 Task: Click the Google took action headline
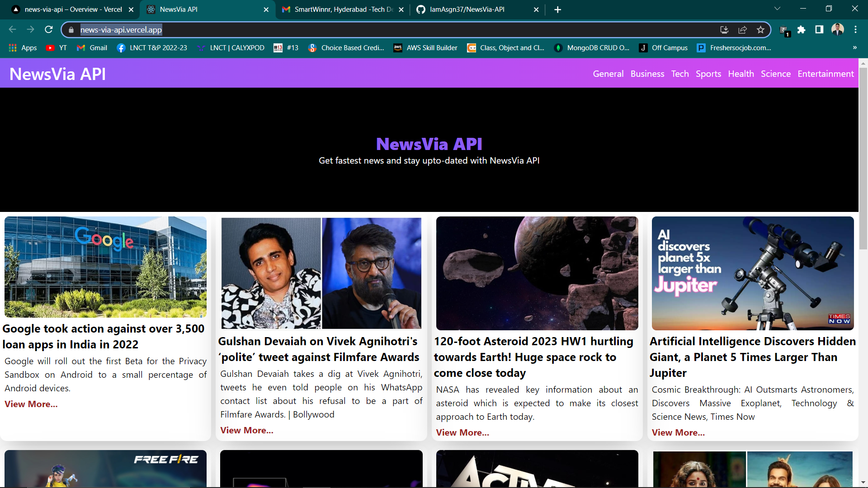click(x=104, y=337)
